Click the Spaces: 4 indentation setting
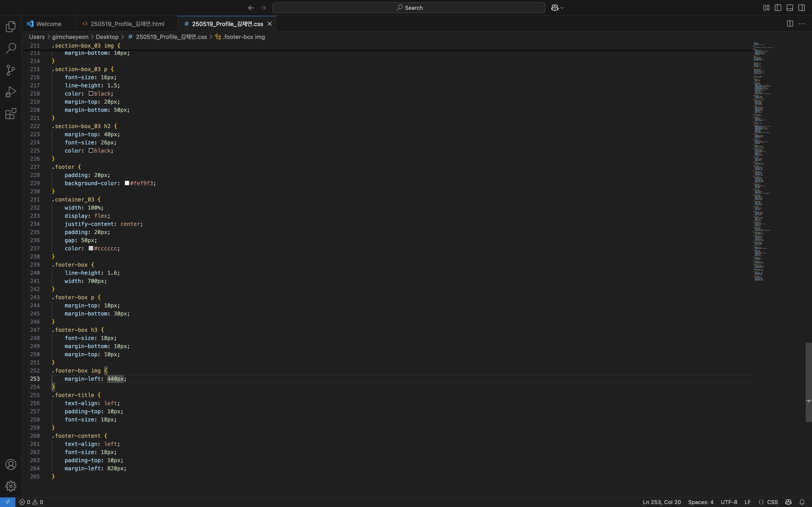 pos(700,502)
